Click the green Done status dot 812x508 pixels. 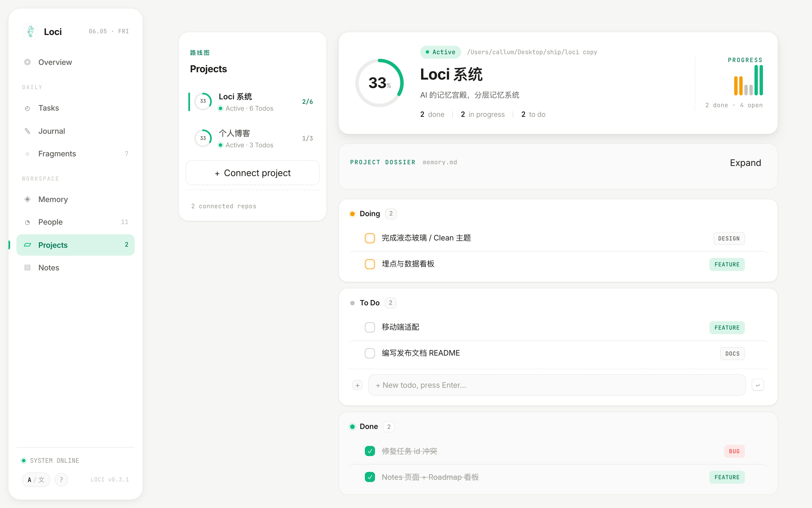pos(352,427)
